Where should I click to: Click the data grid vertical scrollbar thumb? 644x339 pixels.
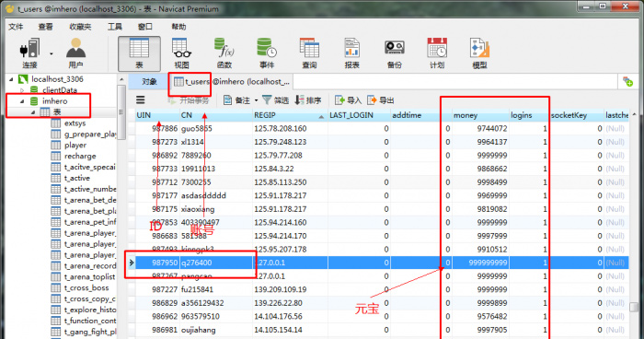(634, 308)
